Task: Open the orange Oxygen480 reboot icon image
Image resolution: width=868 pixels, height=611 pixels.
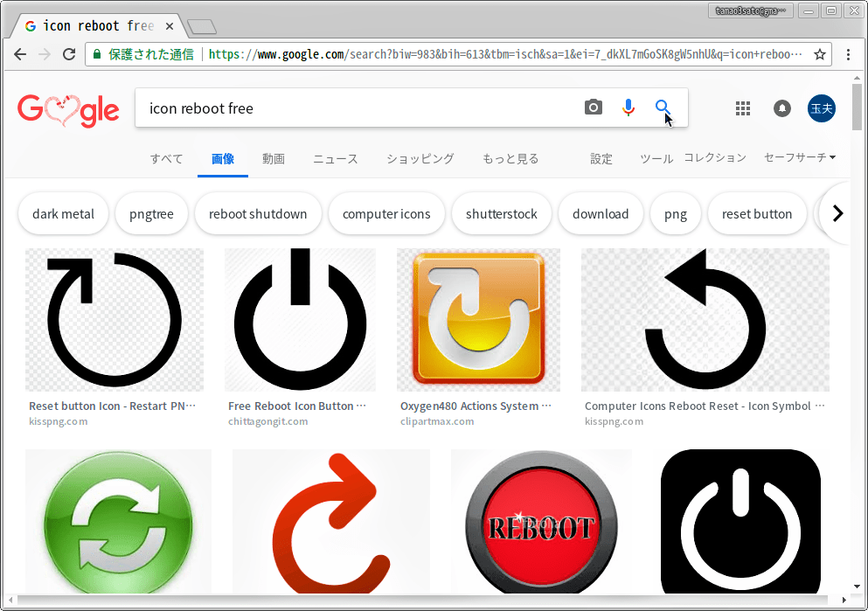Action: click(478, 320)
